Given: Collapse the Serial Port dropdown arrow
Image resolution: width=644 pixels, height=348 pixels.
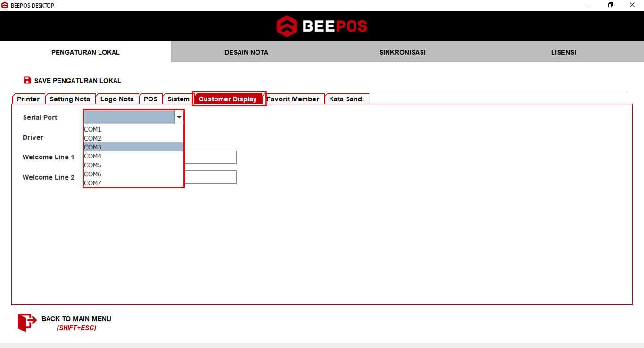Looking at the screenshot, I should (179, 117).
